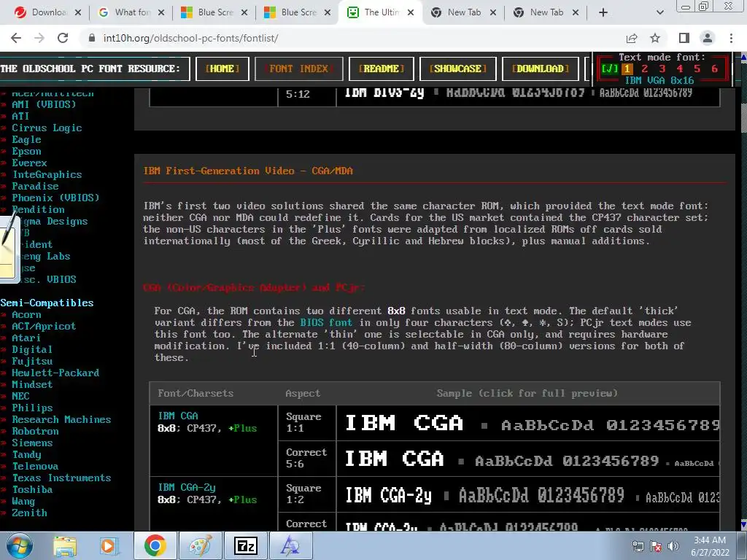The image size is (747, 560).
Task: Open 7-Zip from the taskbar
Action: [x=246, y=546]
